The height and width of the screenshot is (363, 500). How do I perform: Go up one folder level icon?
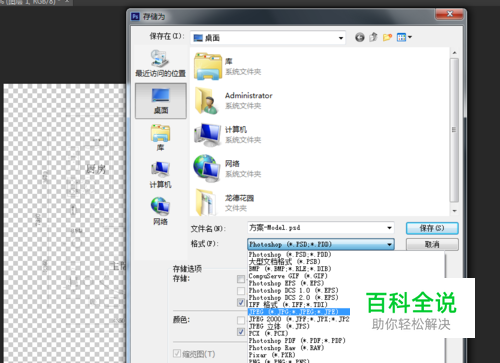pos(373,37)
